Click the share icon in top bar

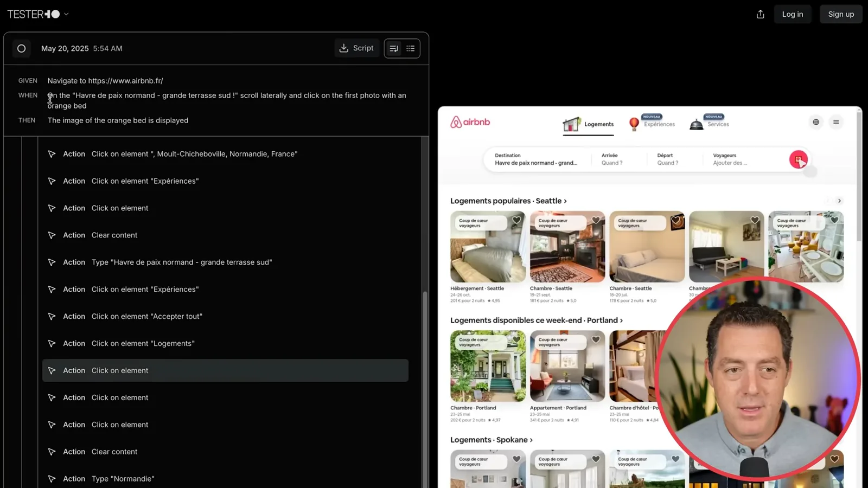pos(760,14)
